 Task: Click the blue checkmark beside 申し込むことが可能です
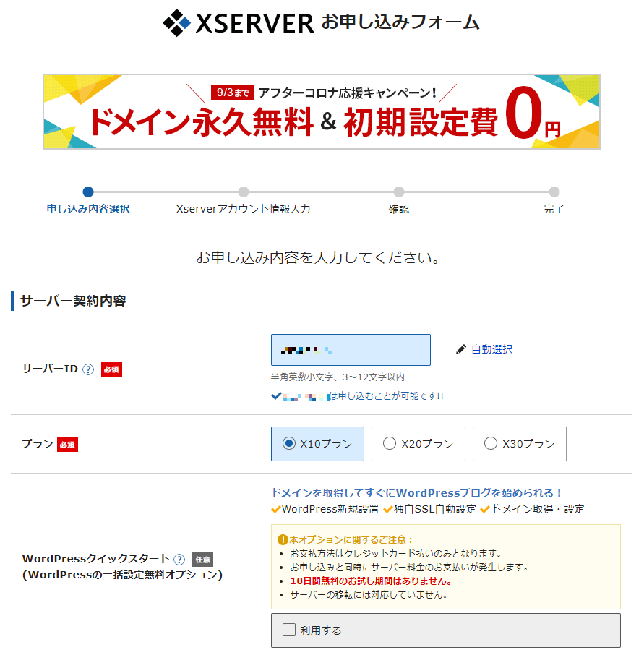(276, 395)
